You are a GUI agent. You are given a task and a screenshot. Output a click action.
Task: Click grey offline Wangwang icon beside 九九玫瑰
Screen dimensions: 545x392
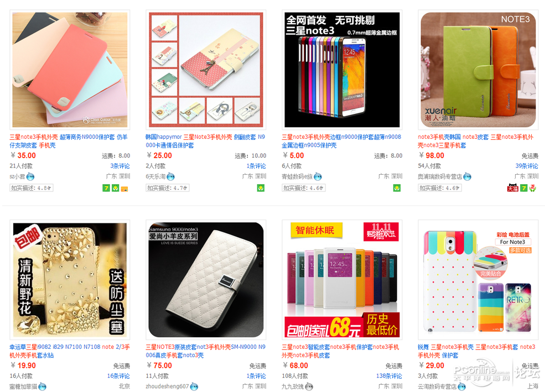click(x=309, y=386)
